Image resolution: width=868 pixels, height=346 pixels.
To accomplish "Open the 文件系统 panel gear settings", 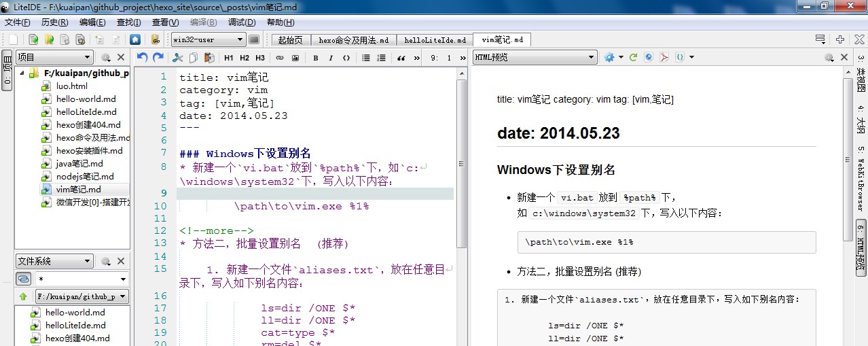I will [106, 261].
